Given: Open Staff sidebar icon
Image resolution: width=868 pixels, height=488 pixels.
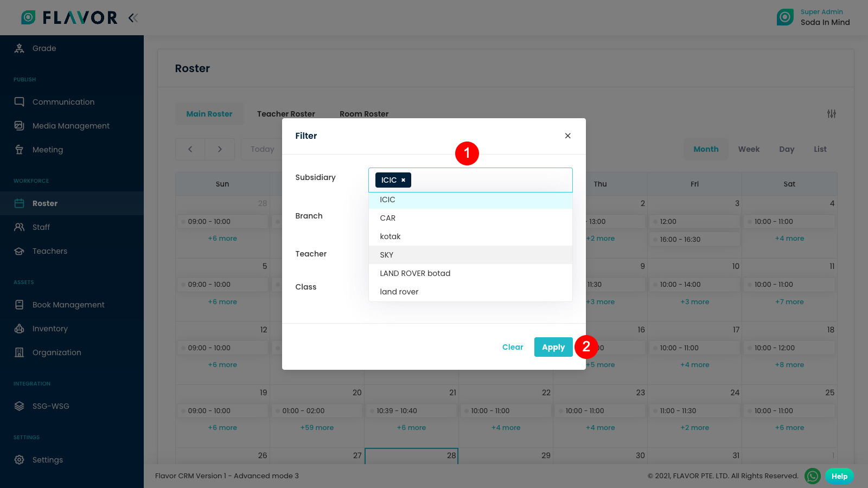Looking at the screenshot, I should tap(20, 227).
